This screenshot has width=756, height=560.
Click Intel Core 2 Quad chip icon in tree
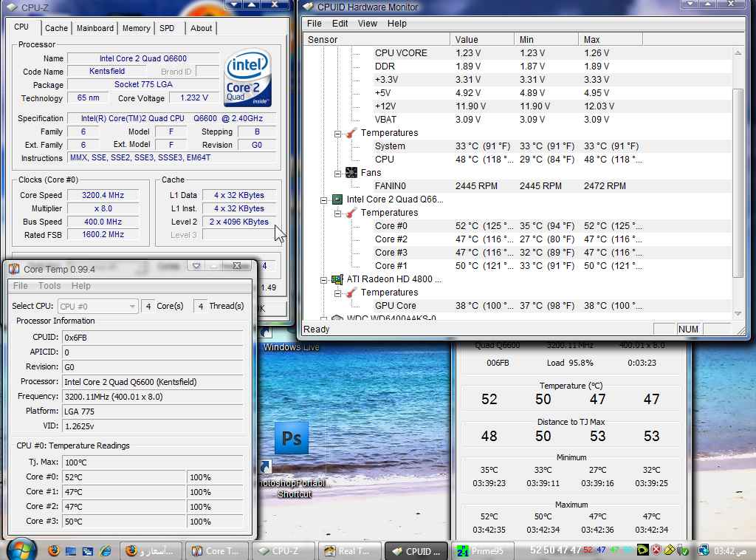[x=337, y=199]
